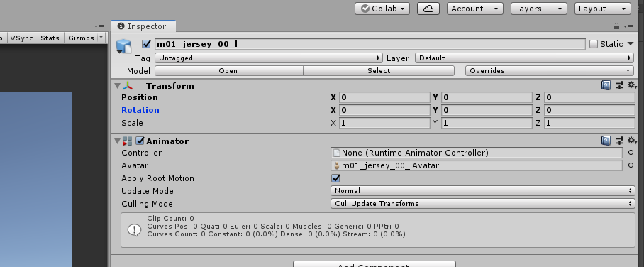Screen dimensions: 644x267
Task: Open the Layers dropdown
Action: click(x=539, y=9)
